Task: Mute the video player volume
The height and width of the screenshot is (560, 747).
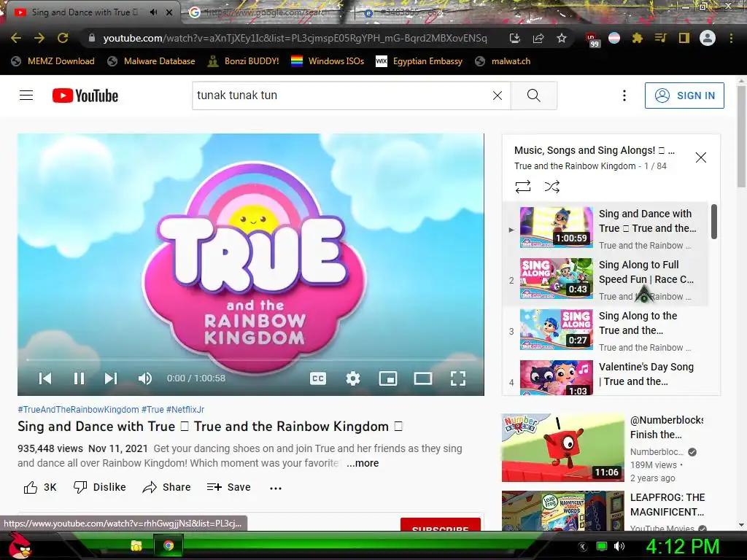Action: point(145,378)
